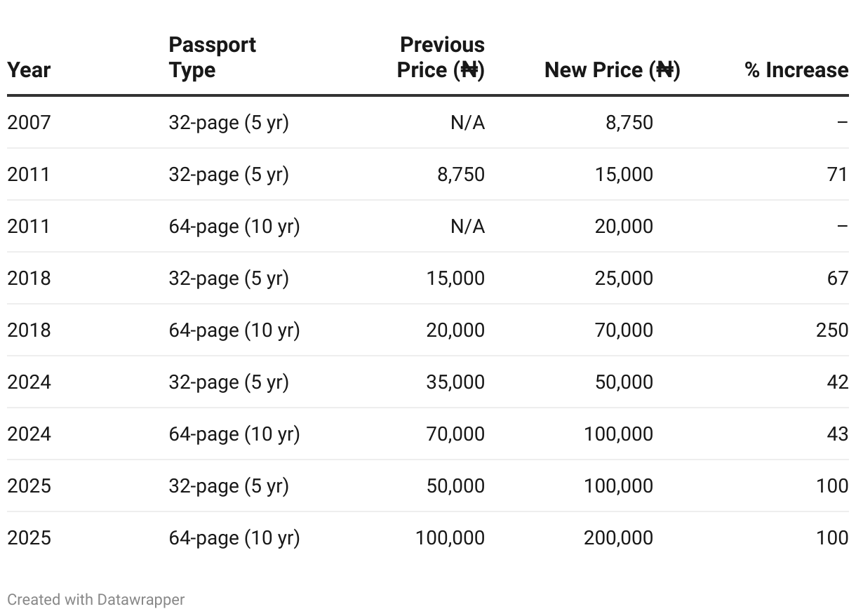Image resolution: width=856 pixels, height=616 pixels.
Task: Click the Year column header
Action: (29, 70)
